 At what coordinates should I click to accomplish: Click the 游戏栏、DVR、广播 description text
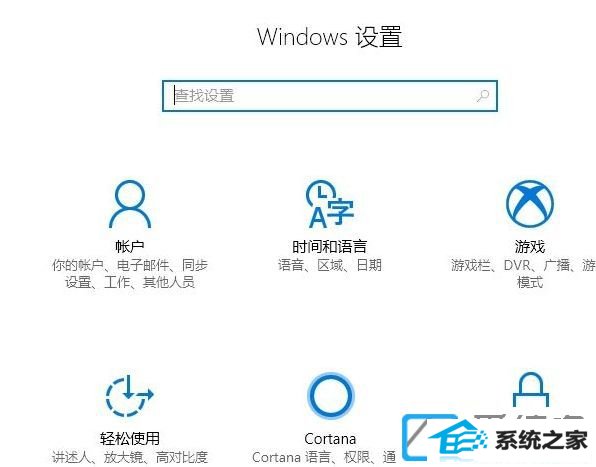(524, 274)
